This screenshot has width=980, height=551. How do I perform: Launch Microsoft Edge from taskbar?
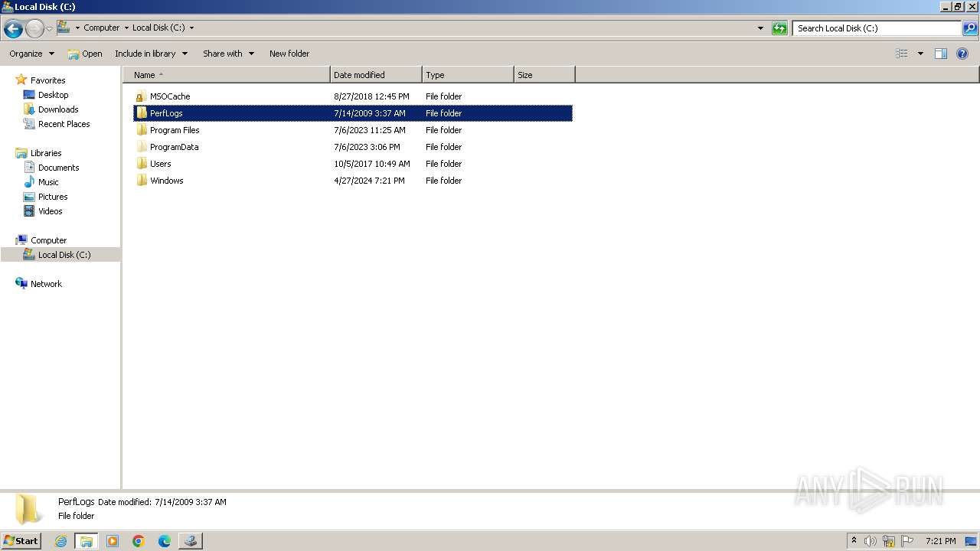[x=165, y=541]
